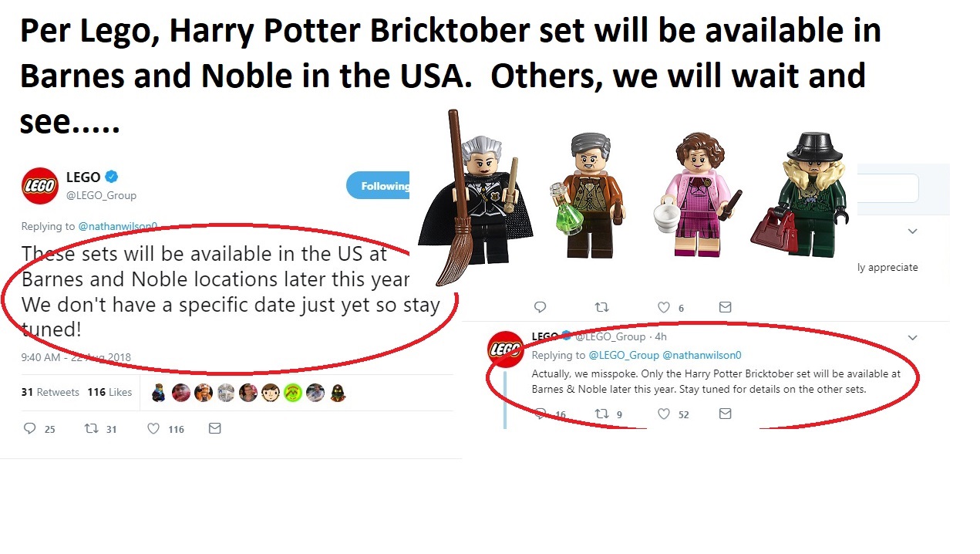This screenshot has height=554, width=980.
Task: Retweet the upper right tweet
Action: [x=602, y=307]
